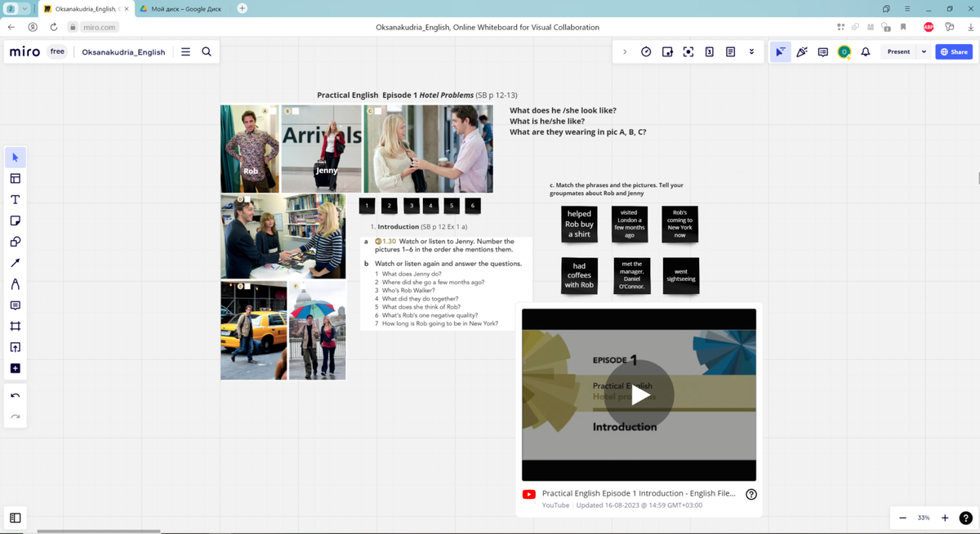Select the Frame tool
The width and height of the screenshot is (980, 534).
coord(16,326)
